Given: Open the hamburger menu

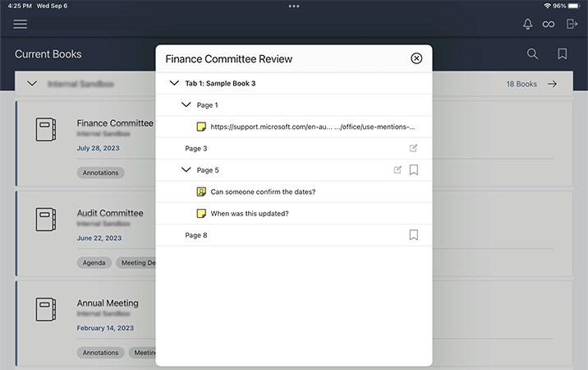Looking at the screenshot, I should tap(21, 24).
